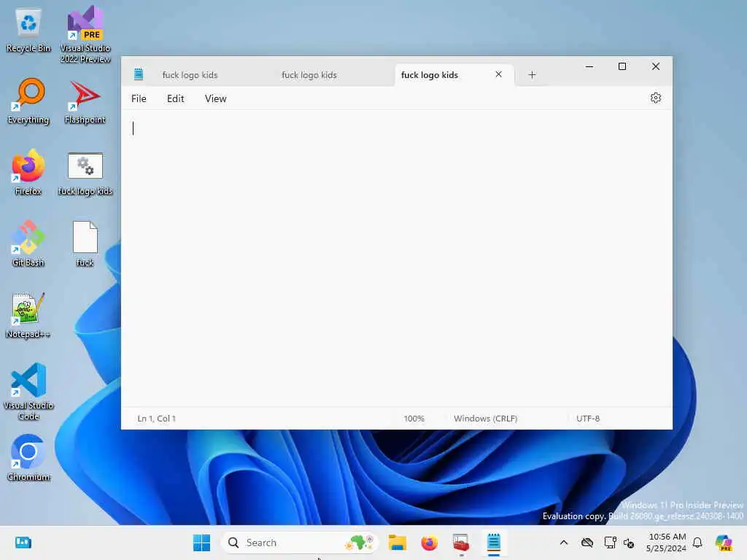Image resolution: width=747 pixels, height=560 pixels.
Task: Click the Ln 1, Col 1 status entry
Action: pyautogui.click(x=156, y=419)
